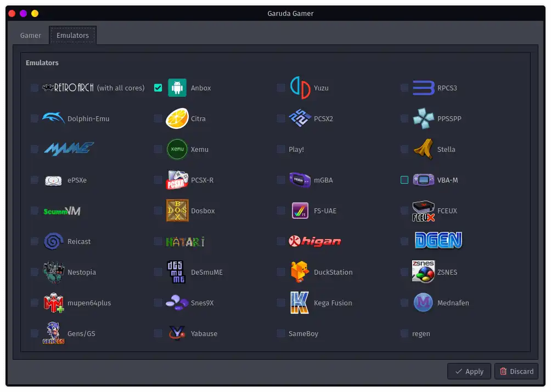Click the Kega Fusion icon
The image size is (551, 392).
(300, 303)
